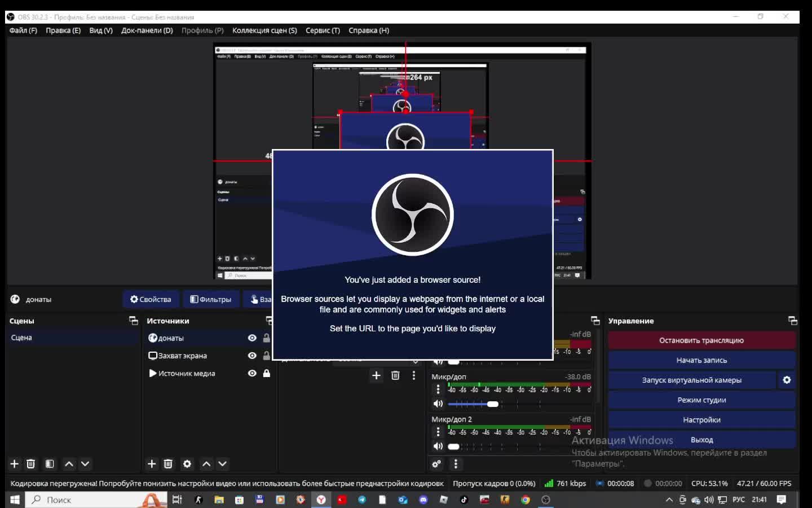
Task: Add a new source in Источники panel
Action: click(152, 464)
